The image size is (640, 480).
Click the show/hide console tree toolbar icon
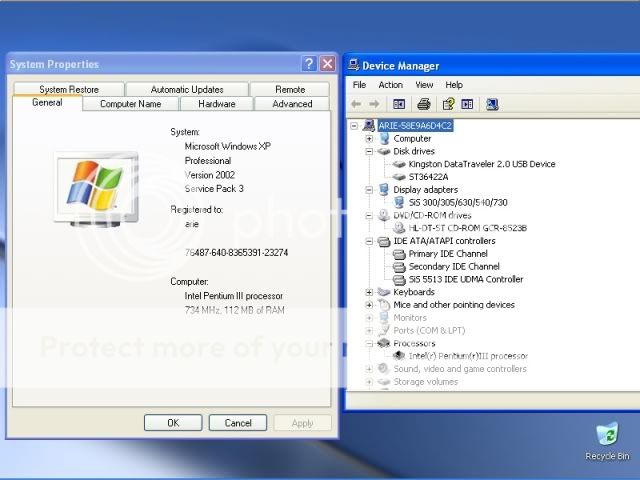399,104
